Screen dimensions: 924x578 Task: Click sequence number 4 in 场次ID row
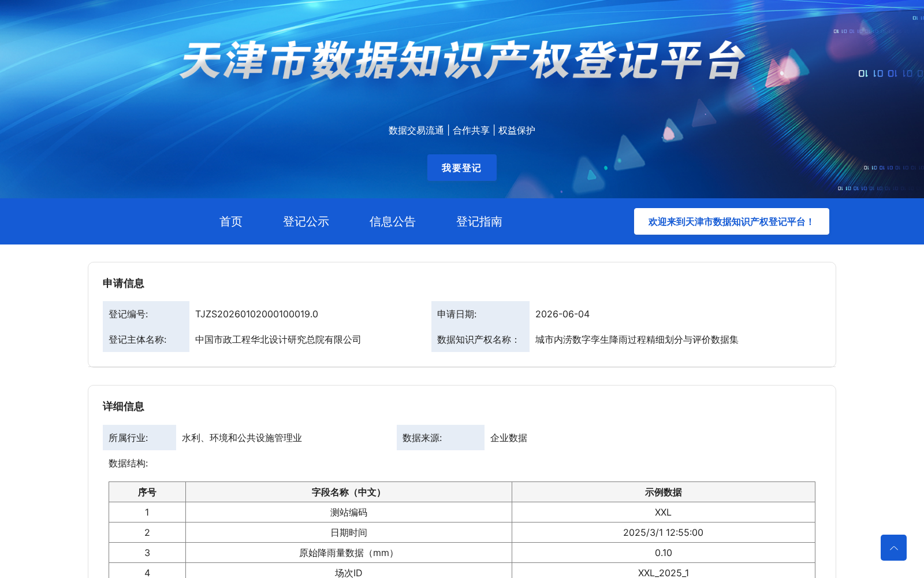(147, 571)
